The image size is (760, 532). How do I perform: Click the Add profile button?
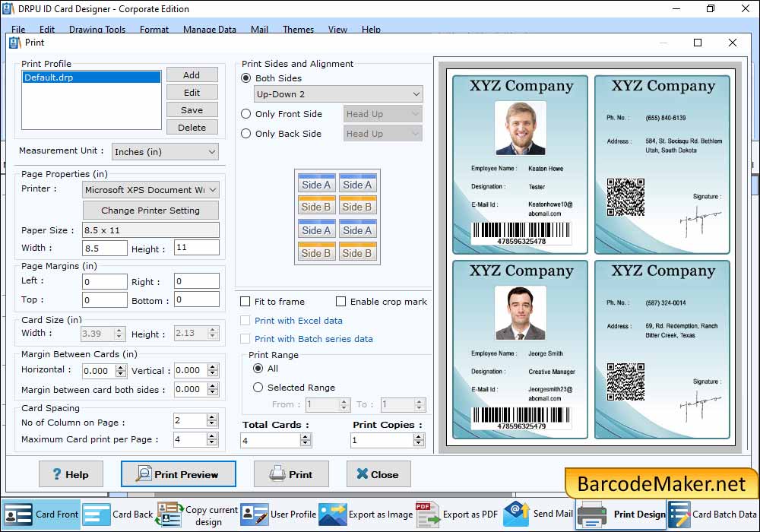192,75
